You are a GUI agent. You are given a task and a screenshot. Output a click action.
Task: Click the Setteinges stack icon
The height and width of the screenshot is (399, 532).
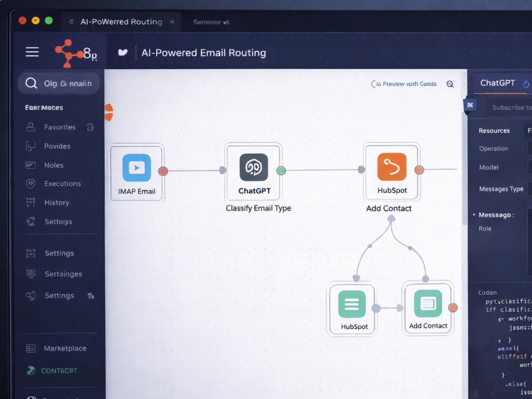tap(31, 274)
